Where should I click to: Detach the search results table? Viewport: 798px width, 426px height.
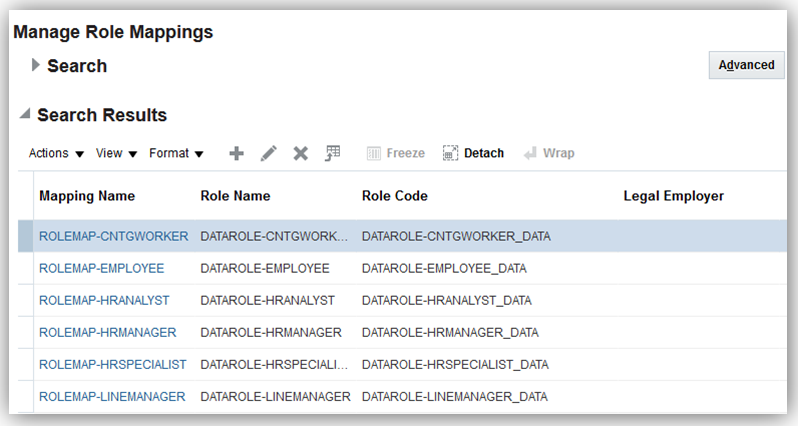click(x=473, y=153)
